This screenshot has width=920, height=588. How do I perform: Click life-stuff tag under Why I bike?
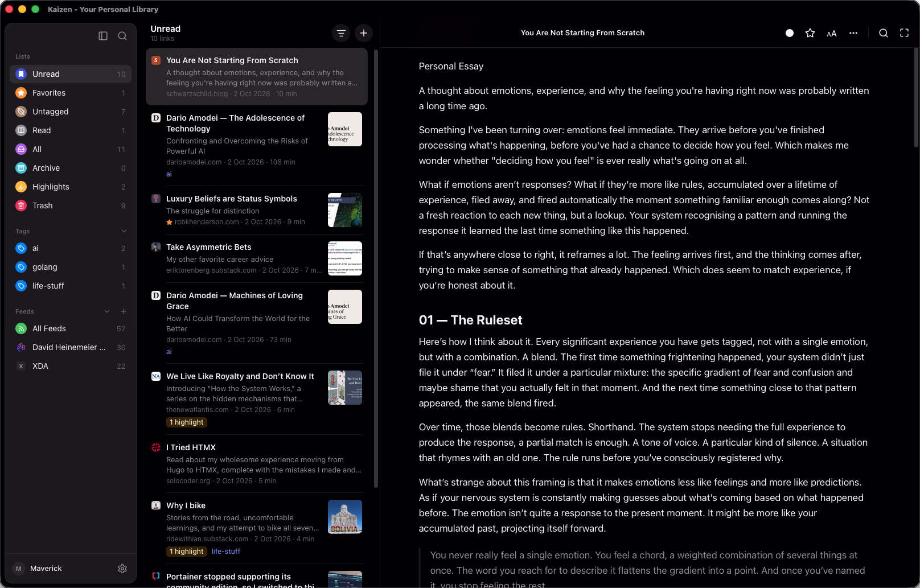226,552
